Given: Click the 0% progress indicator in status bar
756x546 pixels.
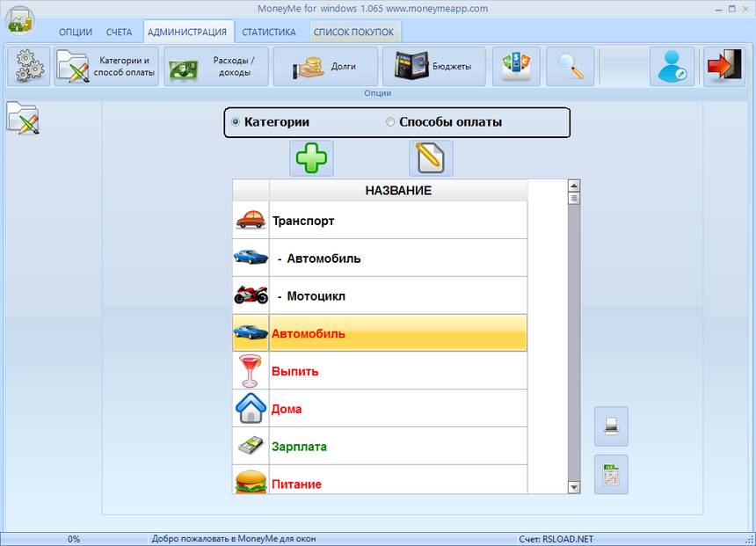Looking at the screenshot, I should [74, 539].
